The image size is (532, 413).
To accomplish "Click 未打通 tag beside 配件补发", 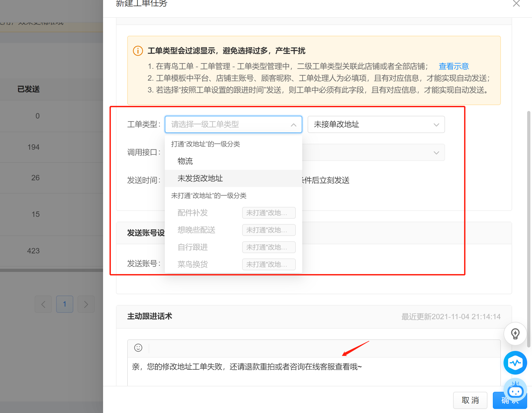I will (x=269, y=213).
